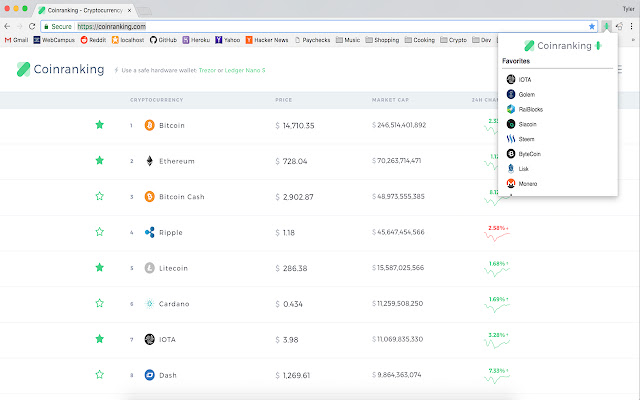This screenshot has height=400, width=640.
Task: Toggle the Cardano favorite star
Action: coord(100,303)
